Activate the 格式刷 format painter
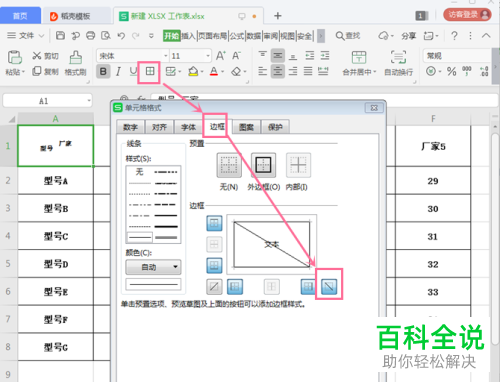 (76, 63)
